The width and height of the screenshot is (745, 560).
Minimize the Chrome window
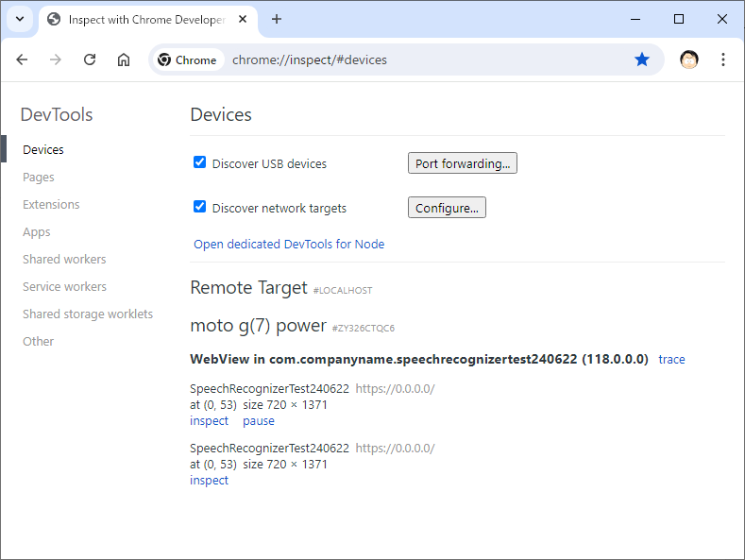click(x=635, y=19)
